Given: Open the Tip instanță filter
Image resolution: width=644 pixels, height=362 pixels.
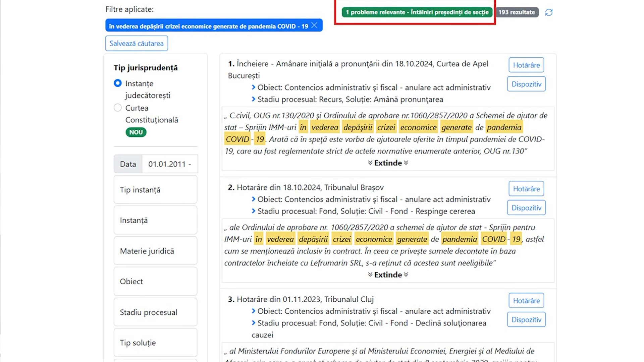Looking at the screenshot, I should (x=155, y=190).
